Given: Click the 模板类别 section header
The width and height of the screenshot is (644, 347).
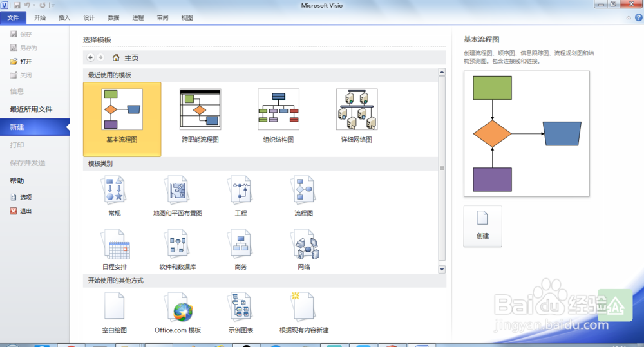Looking at the screenshot, I should pyautogui.click(x=261, y=164).
